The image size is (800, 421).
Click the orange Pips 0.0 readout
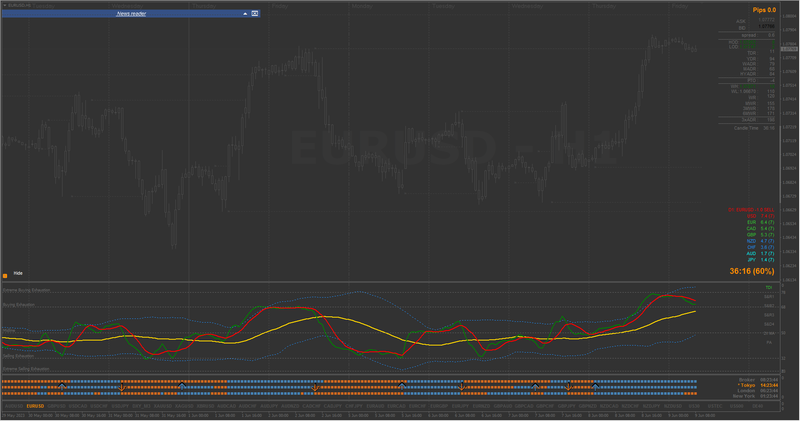pyautogui.click(x=764, y=10)
